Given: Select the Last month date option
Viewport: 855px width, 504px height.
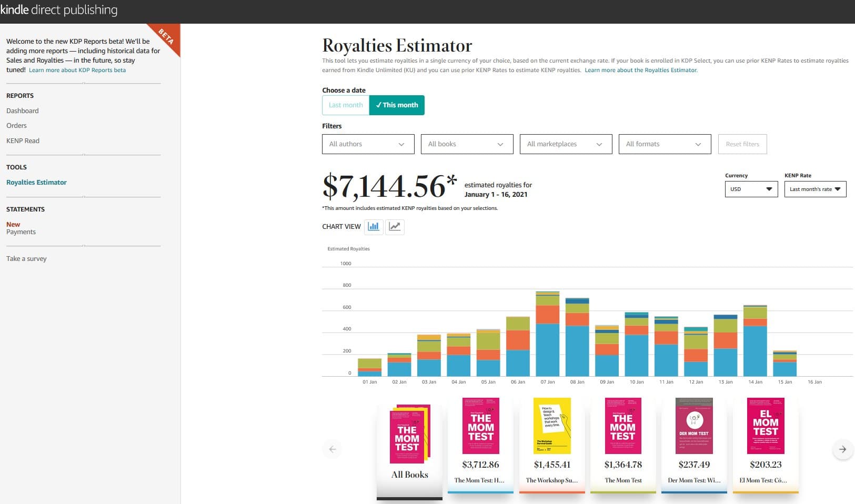Looking at the screenshot, I should coord(345,105).
